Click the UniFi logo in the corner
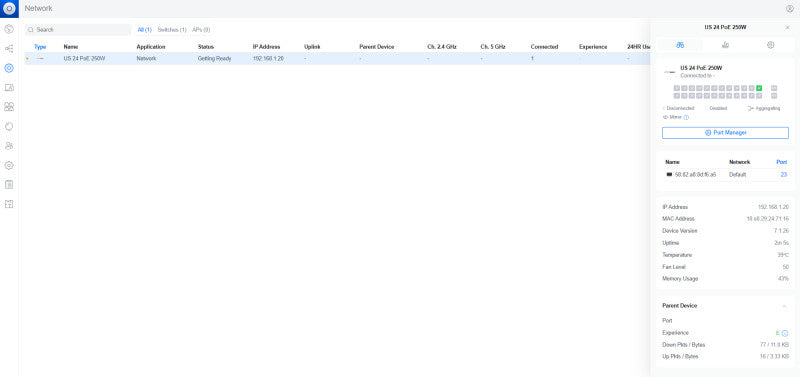The image size is (800, 377). [9, 9]
